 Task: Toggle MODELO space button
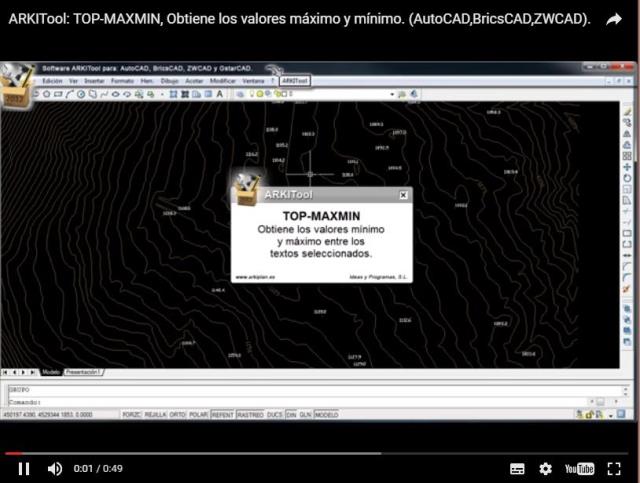pyautogui.click(x=326, y=415)
